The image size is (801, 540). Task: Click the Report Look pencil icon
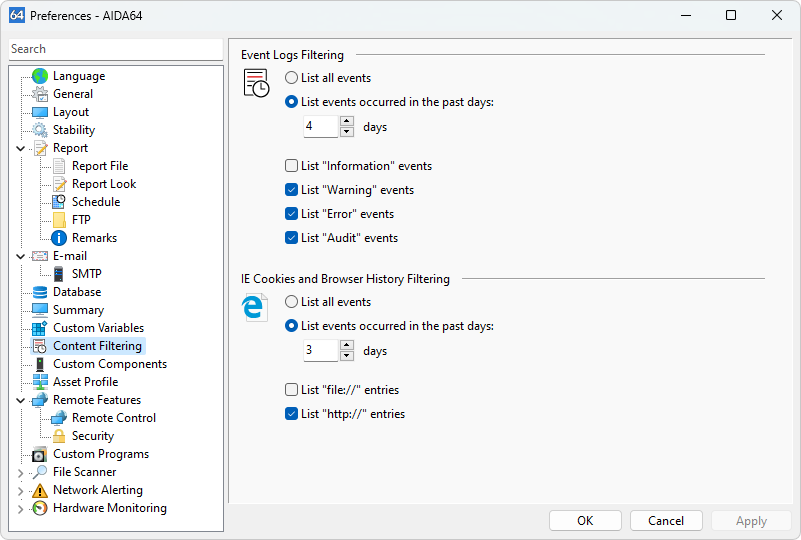(59, 184)
